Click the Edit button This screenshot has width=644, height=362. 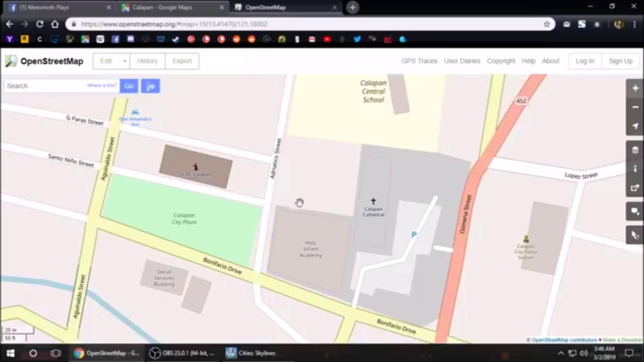106,61
